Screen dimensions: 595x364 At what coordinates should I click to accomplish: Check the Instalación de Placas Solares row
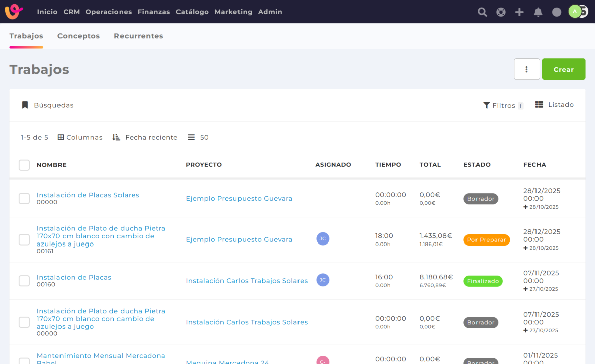point(24,199)
